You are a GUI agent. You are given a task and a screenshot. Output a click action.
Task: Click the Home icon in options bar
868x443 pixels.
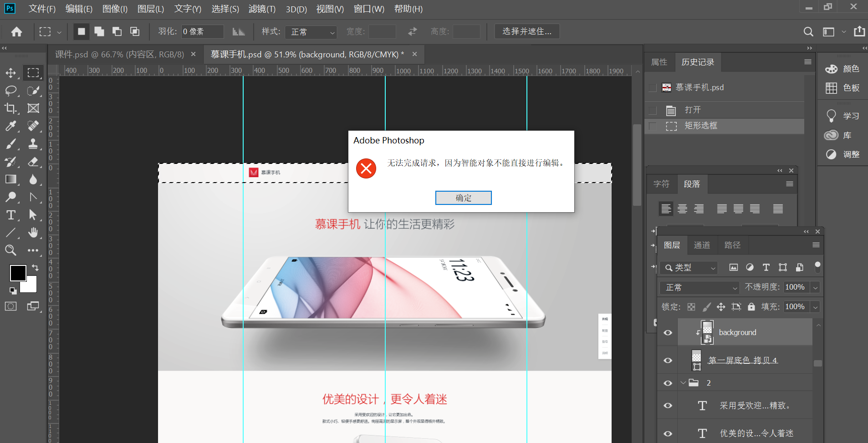(17, 31)
